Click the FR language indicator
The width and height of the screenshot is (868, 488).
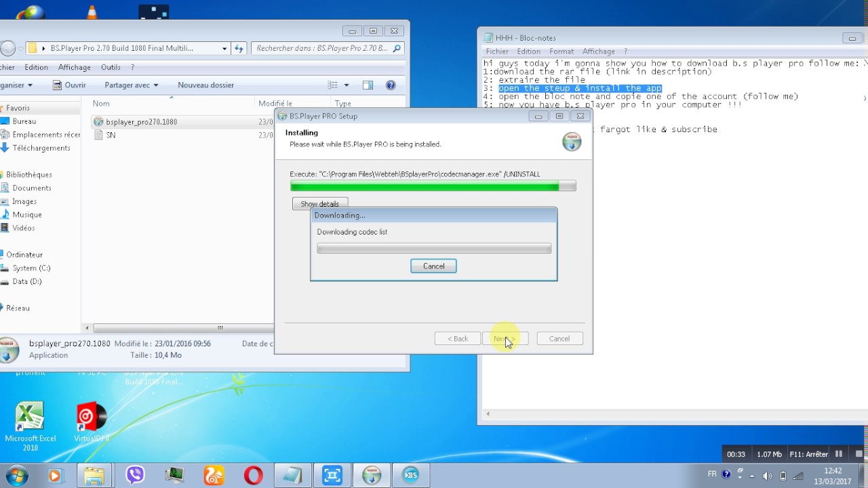click(x=712, y=474)
